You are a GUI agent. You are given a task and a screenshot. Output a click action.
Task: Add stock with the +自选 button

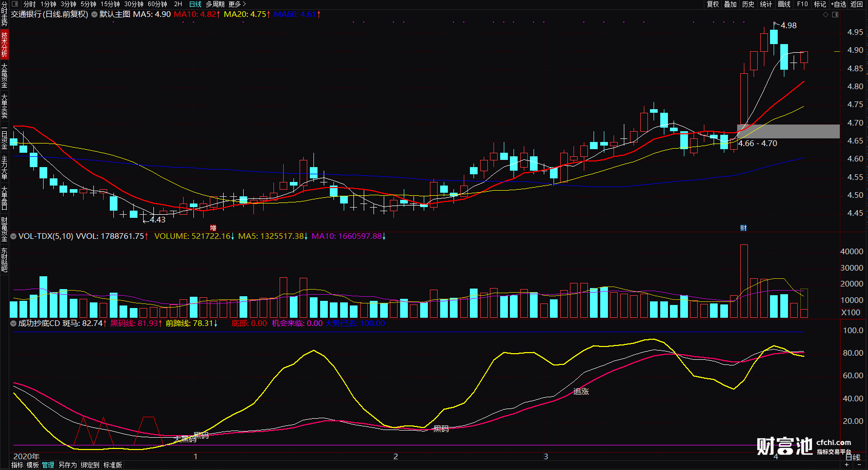tap(838, 4)
